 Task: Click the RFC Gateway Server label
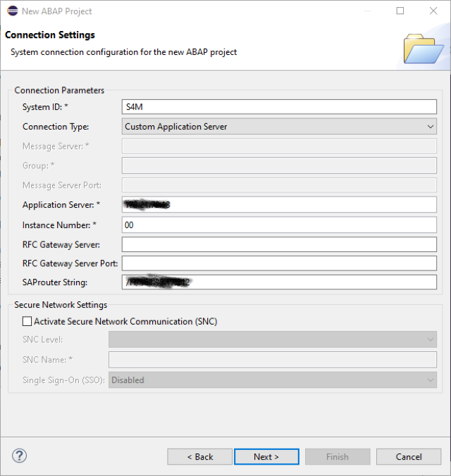[x=61, y=244]
